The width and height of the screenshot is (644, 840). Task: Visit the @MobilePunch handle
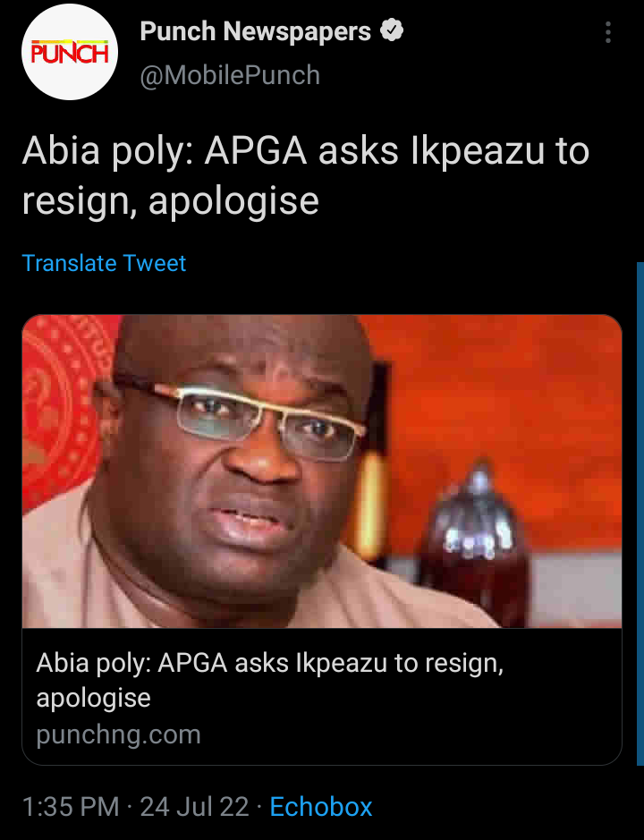(230, 74)
